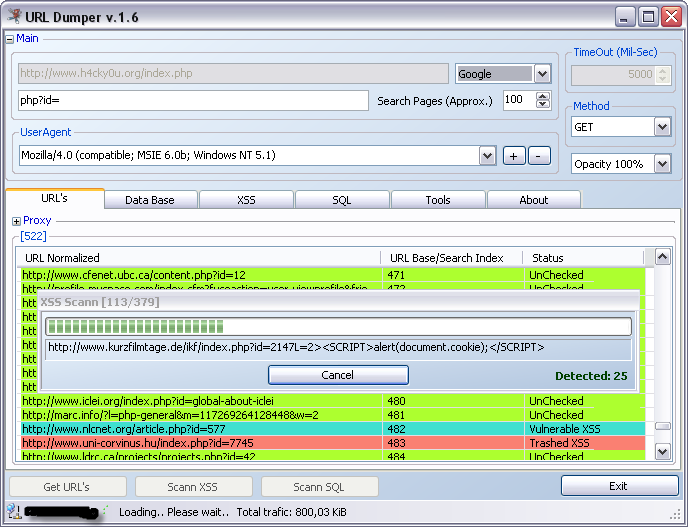The image size is (688, 527).
Task: Switch to the URL's tab
Action: click(x=54, y=198)
